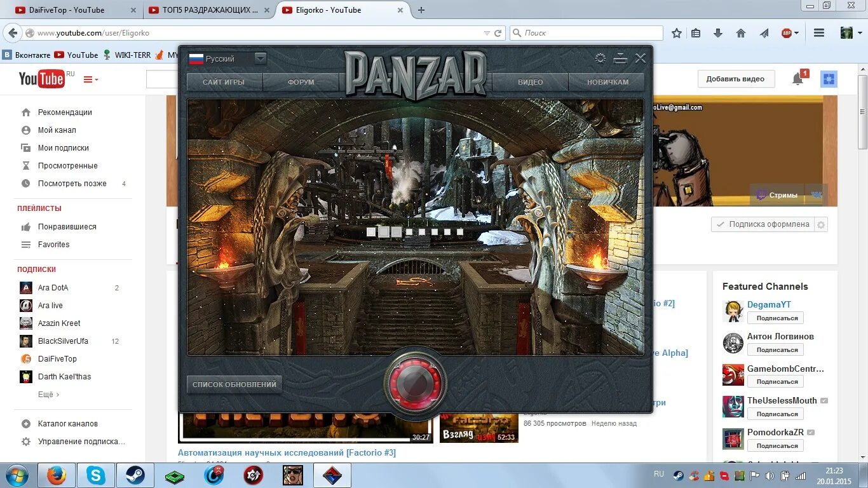
Task: Subscribe to TheUselessMouth channel
Action: [x=776, y=414]
